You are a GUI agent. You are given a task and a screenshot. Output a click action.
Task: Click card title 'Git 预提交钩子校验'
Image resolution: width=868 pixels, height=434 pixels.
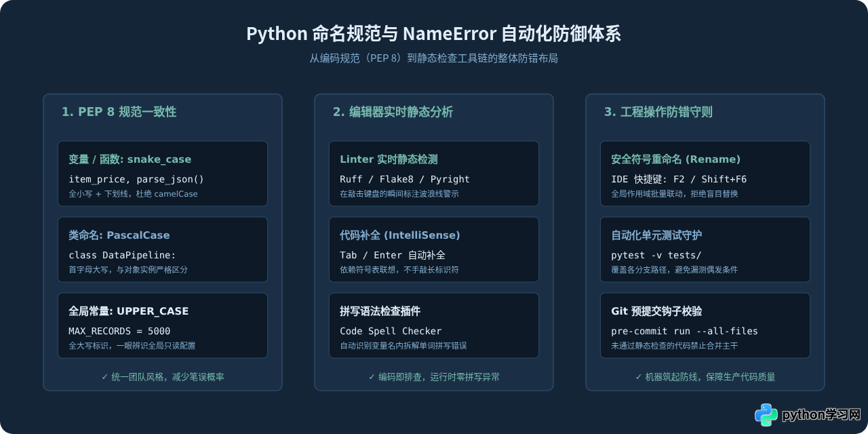click(656, 311)
